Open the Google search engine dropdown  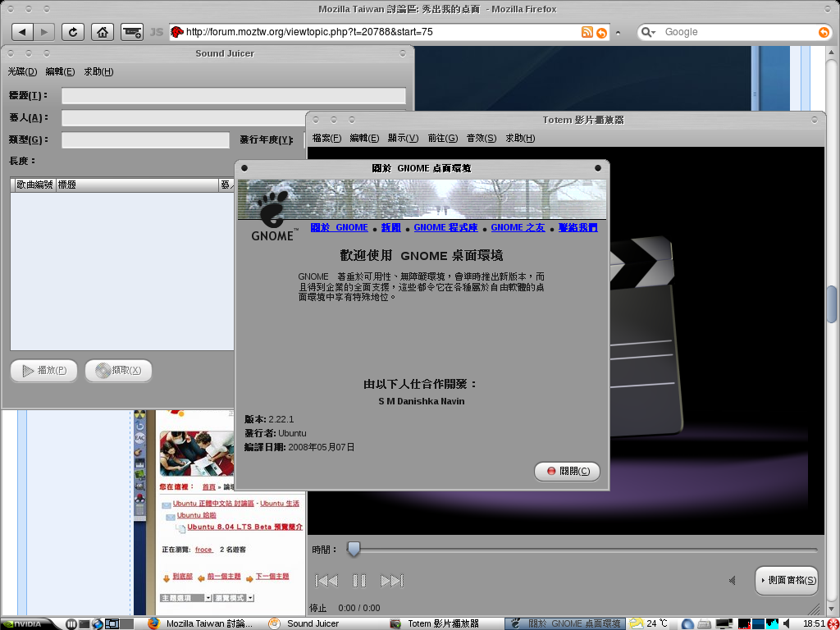[648, 32]
